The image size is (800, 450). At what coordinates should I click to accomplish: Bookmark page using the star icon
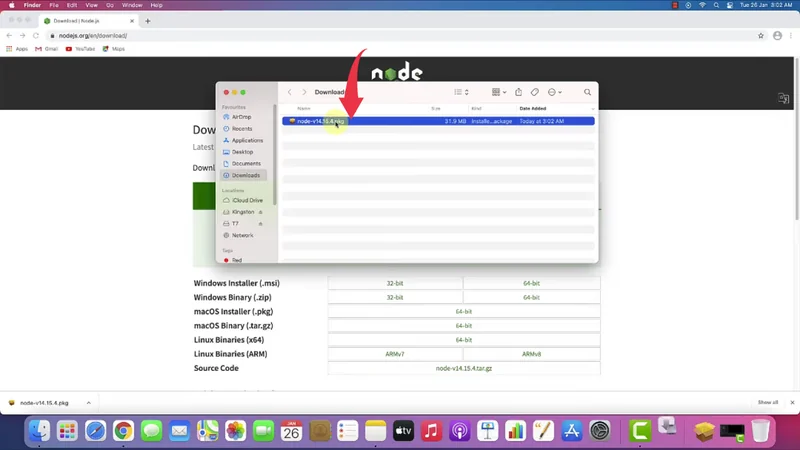point(757,36)
